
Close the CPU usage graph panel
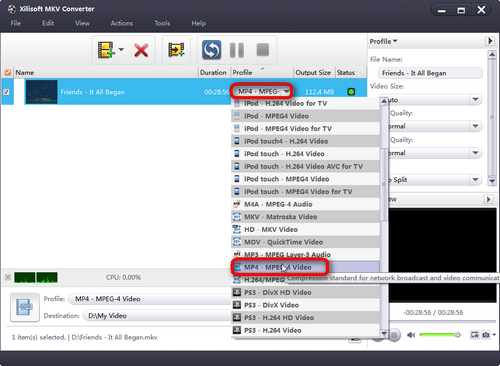(8, 277)
